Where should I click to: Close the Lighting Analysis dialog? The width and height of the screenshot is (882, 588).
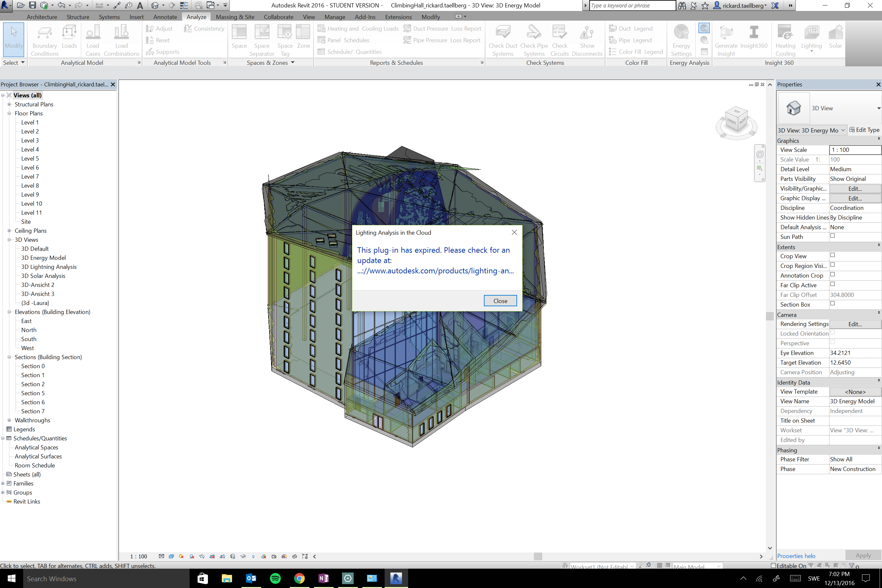tap(500, 300)
